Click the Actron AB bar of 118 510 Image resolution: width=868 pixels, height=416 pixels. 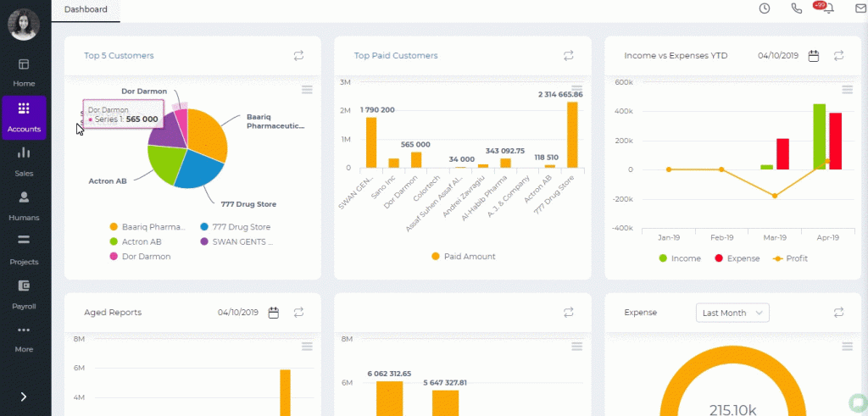549,166
